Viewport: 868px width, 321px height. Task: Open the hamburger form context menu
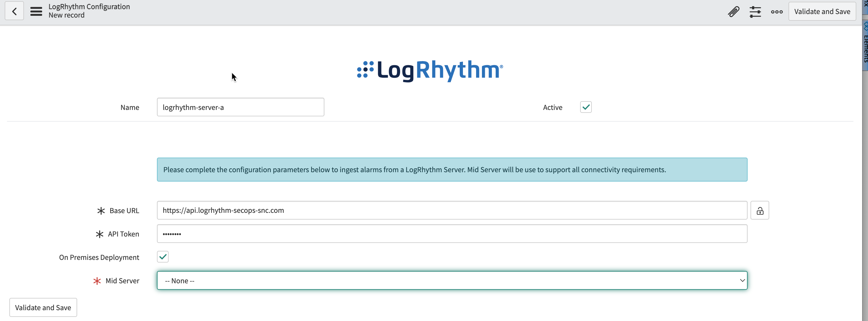click(36, 11)
